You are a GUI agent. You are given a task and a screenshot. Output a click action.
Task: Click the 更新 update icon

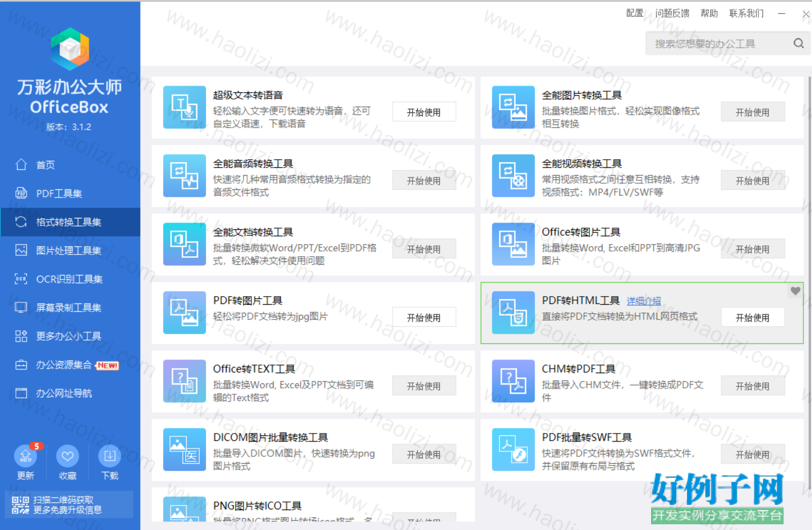tap(25, 456)
